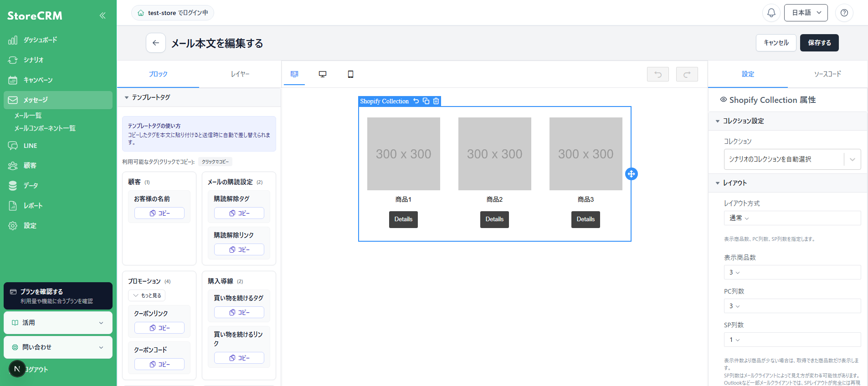Click the undo button
Image resolution: width=868 pixels, height=386 pixels.
658,74
